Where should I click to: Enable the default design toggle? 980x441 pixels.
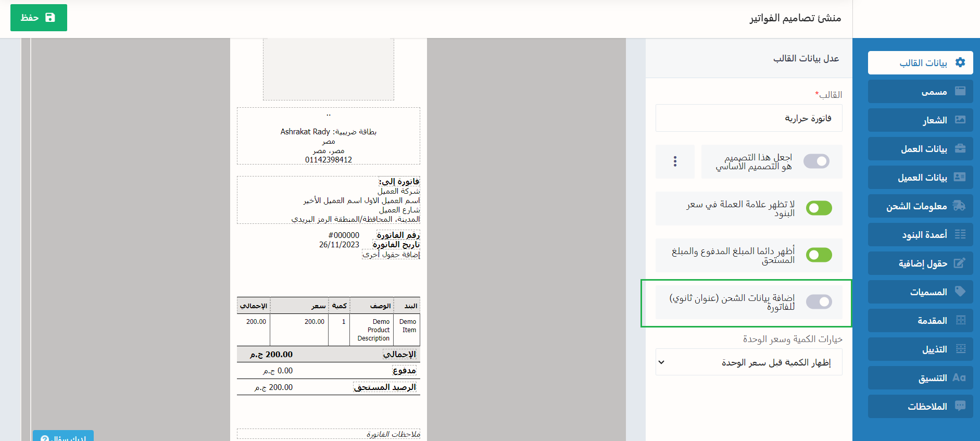(816, 161)
